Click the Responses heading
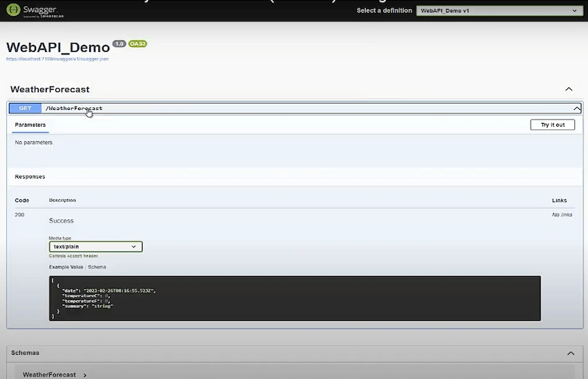 pyautogui.click(x=30, y=176)
